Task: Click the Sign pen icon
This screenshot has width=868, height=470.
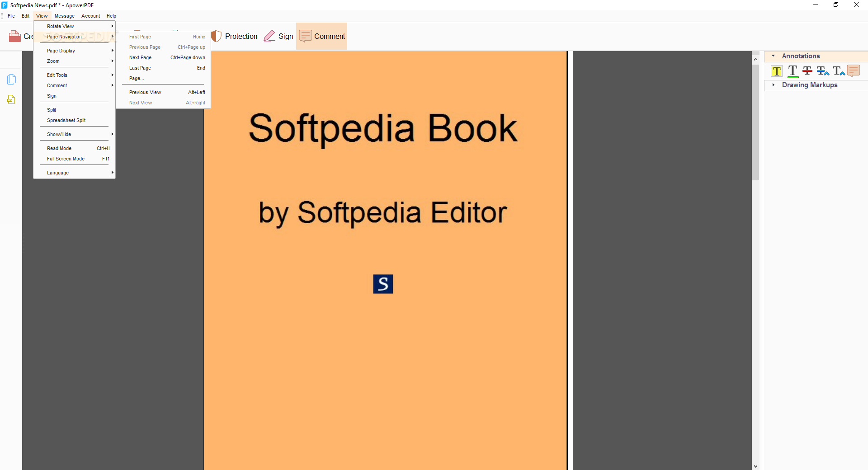Action: coord(269,36)
